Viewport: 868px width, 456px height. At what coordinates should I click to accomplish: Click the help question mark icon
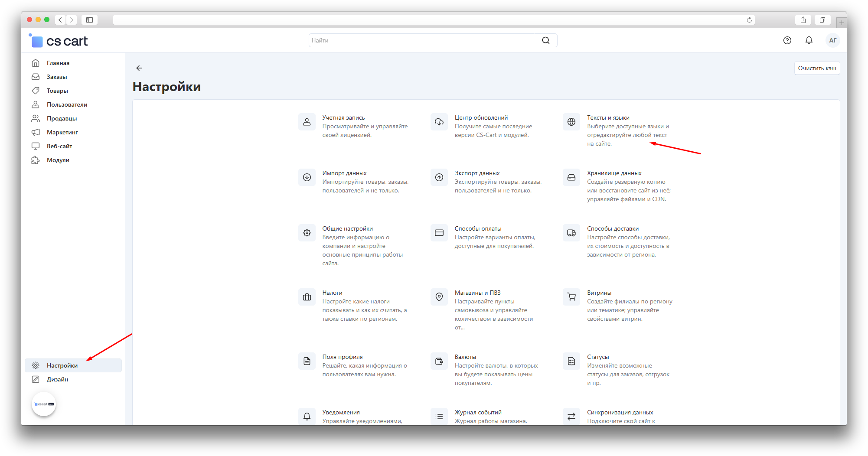[787, 40]
